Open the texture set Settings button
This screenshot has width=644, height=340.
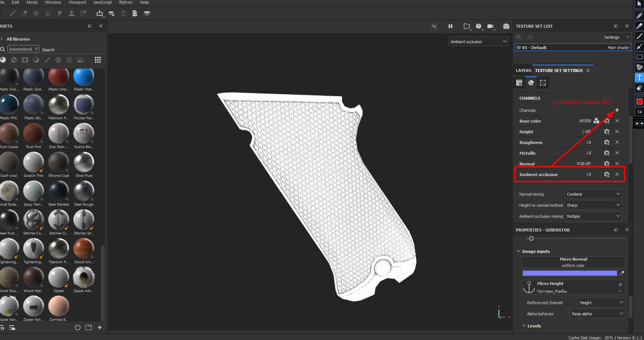point(617,37)
